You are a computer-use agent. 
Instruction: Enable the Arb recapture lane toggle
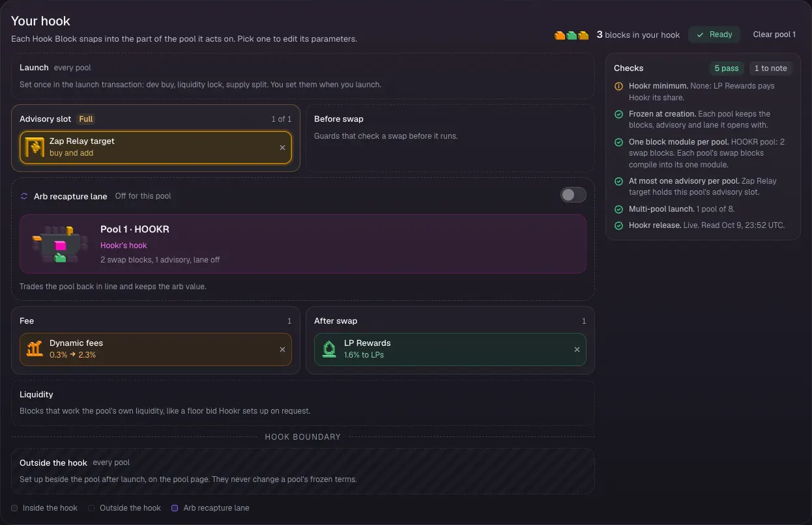click(573, 195)
